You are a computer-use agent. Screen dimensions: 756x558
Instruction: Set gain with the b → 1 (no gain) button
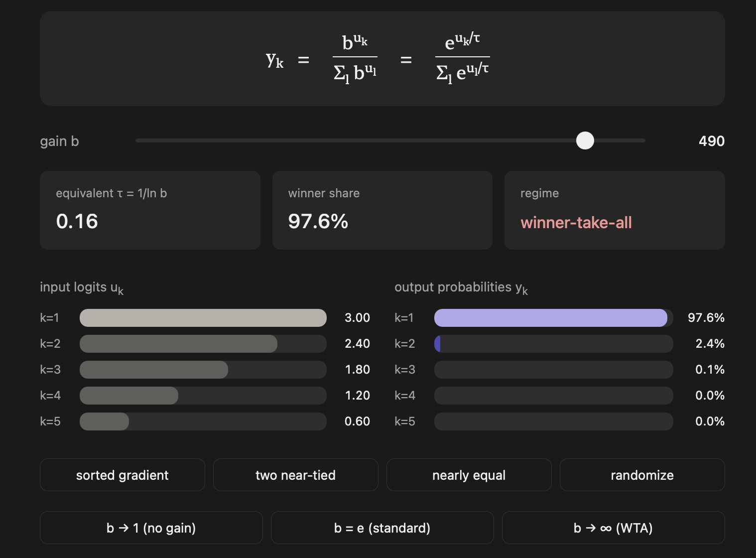coord(151,528)
